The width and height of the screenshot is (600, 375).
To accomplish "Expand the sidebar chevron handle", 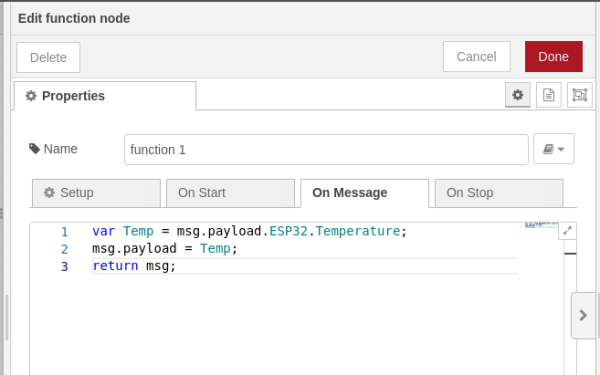I will click(583, 315).
